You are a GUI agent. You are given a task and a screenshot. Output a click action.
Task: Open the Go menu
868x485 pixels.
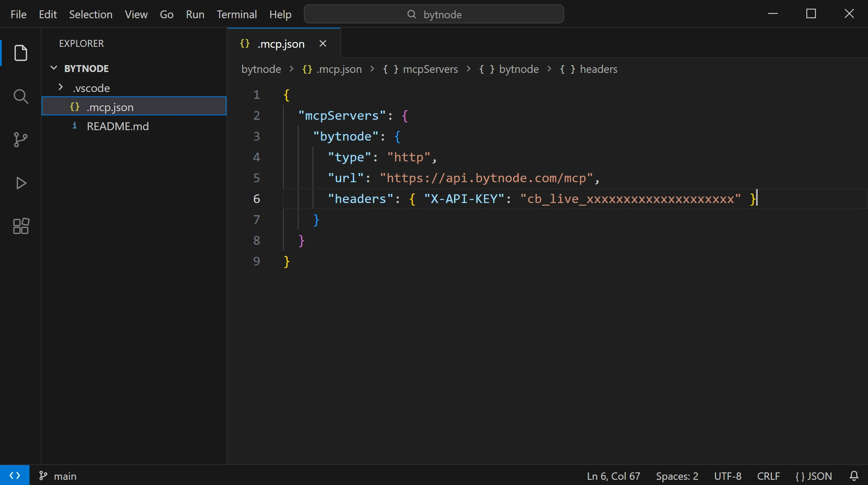click(167, 14)
